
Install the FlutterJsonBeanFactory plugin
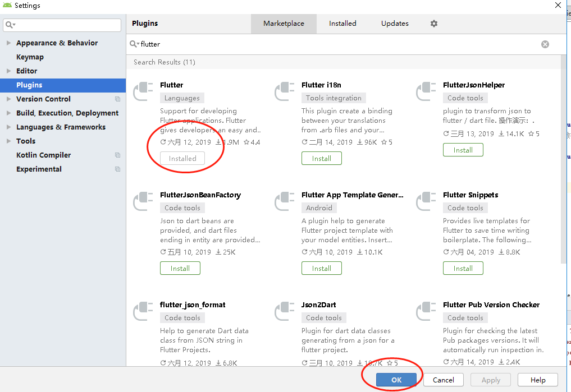180,269
